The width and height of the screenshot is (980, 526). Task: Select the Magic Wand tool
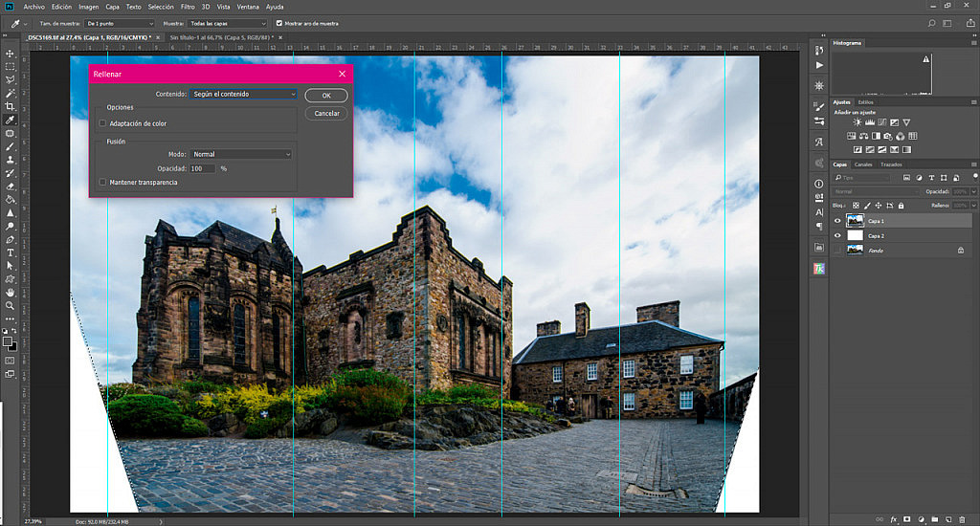click(x=10, y=93)
